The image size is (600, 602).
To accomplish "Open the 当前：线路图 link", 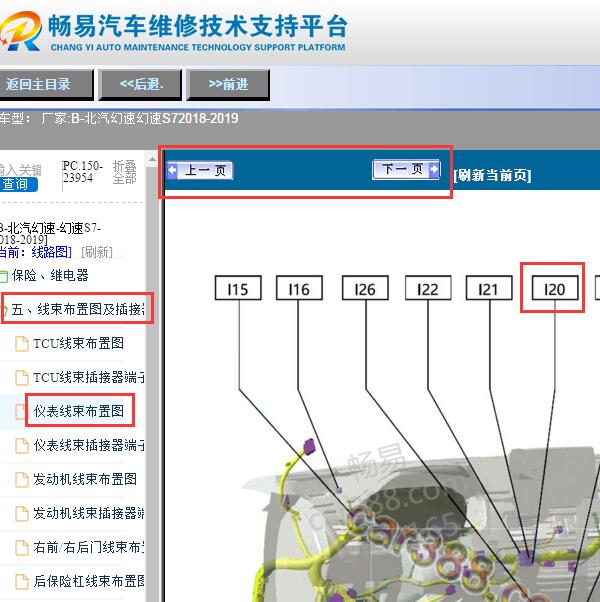I will 35,252.
